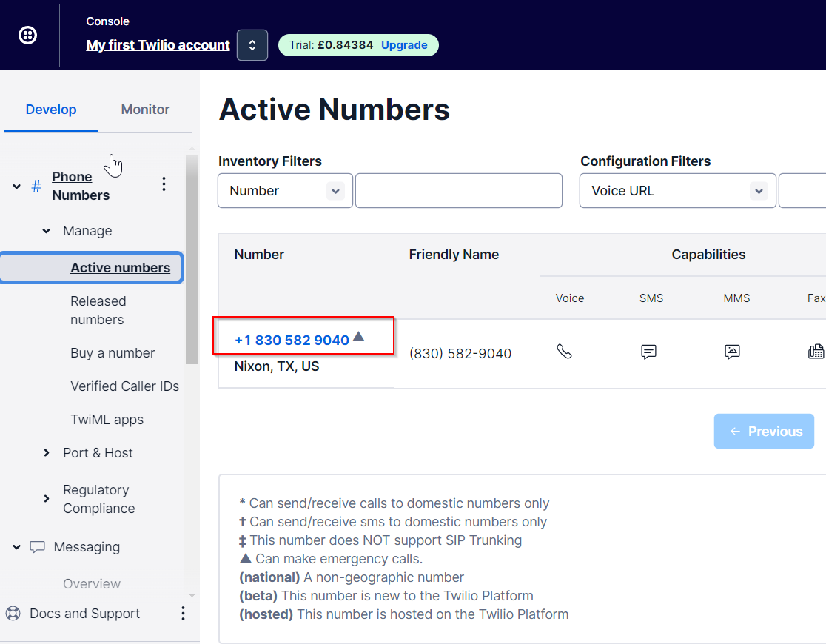
Task: Open Docs and Support three-dot menu
Action: [x=183, y=614]
